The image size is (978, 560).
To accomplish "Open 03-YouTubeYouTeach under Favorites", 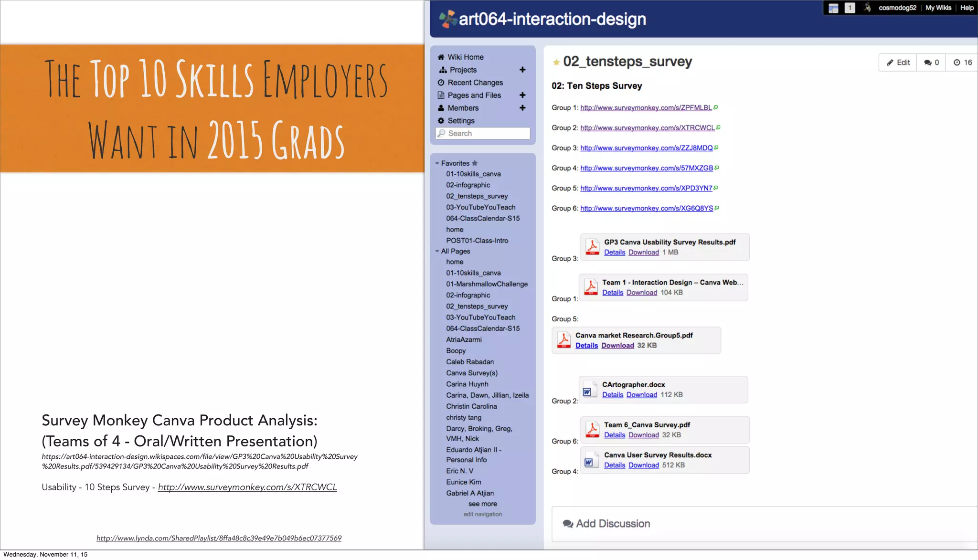I will [480, 207].
